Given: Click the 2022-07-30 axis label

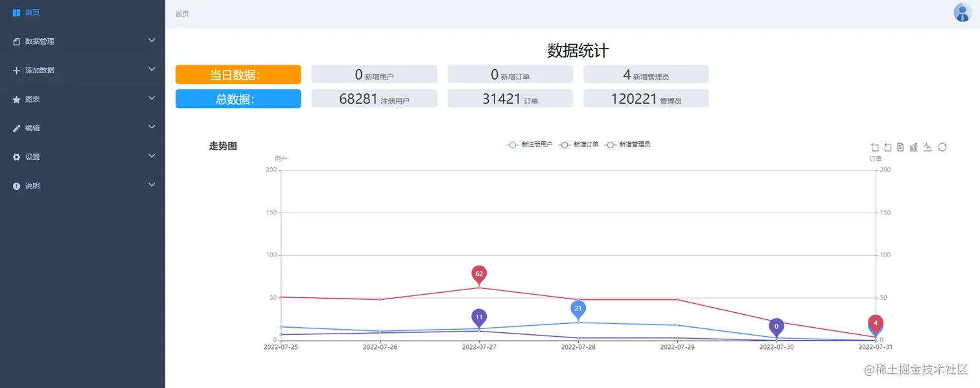Looking at the screenshot, I should 776,347.
